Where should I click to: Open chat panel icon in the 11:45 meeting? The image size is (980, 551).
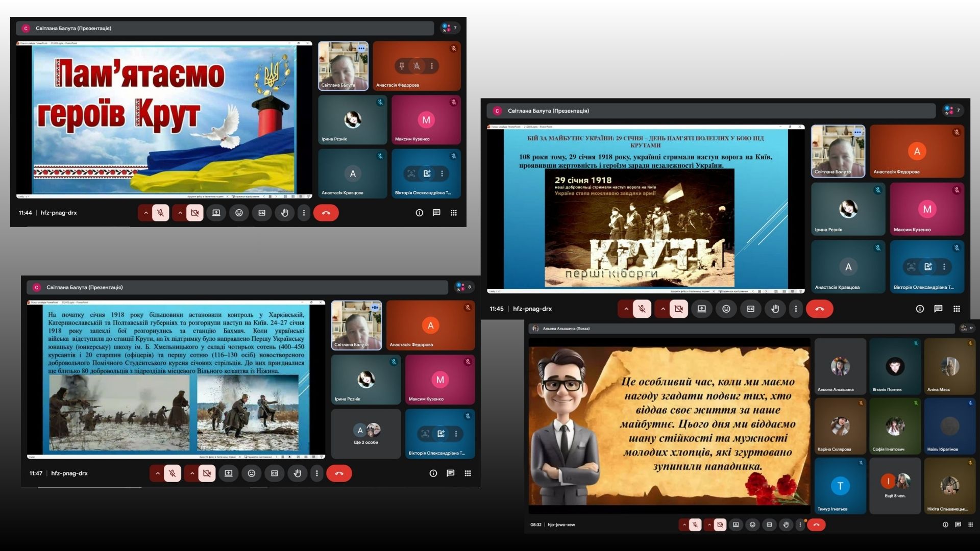(x=938, y=309)
